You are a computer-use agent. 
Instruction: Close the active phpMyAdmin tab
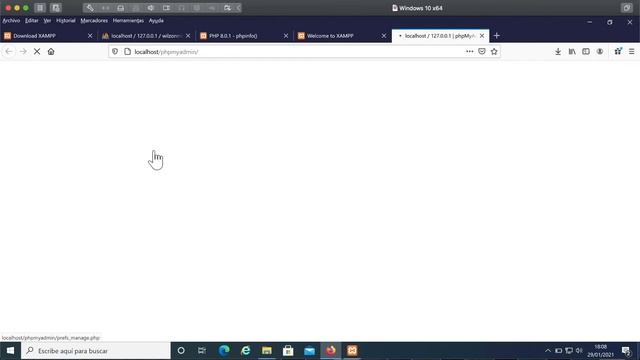(482, 36)
